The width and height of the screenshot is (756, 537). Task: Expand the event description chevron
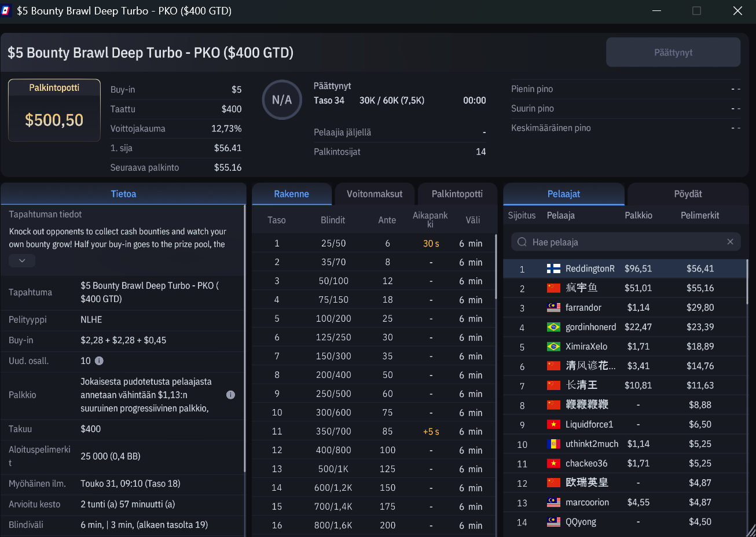[x=22, y=260]
